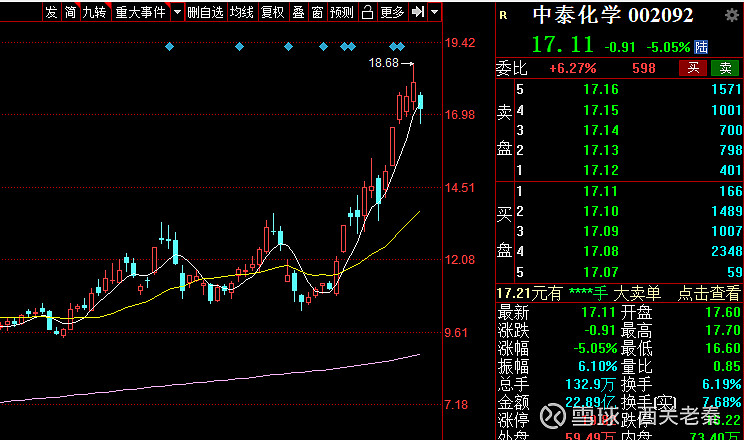Open the 复权 adjustment option

273,12
